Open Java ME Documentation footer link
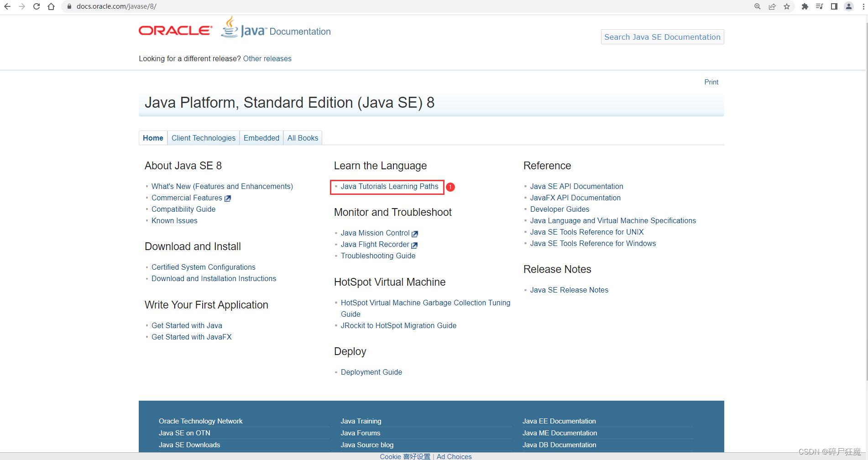This screenshot has width=868, height=460. point(559,433)
